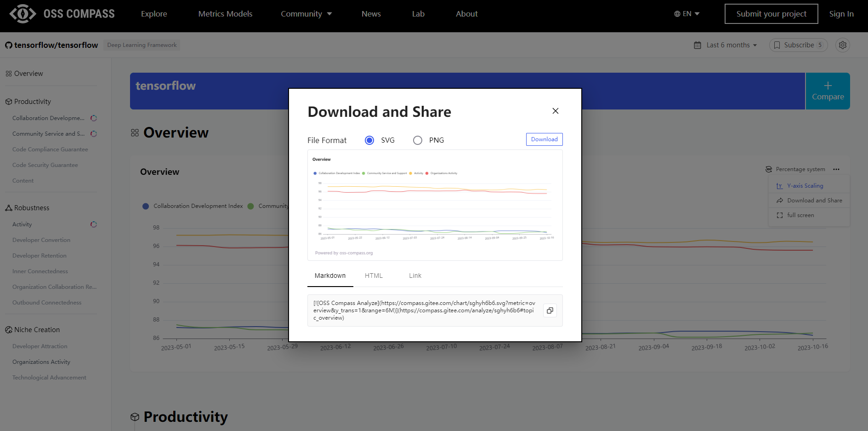Open Content in sidebar
This screenshot has width=868, height=431.
pyautogui.click(x=23, y=181)
